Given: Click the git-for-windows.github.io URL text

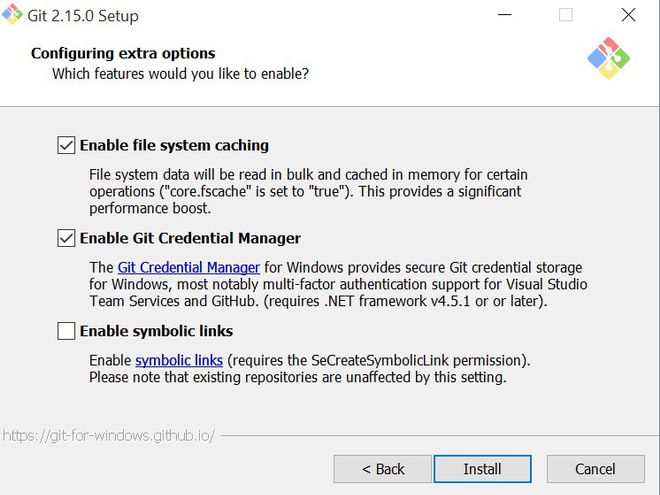Looking at the screenshot, I should pos(108,436).
